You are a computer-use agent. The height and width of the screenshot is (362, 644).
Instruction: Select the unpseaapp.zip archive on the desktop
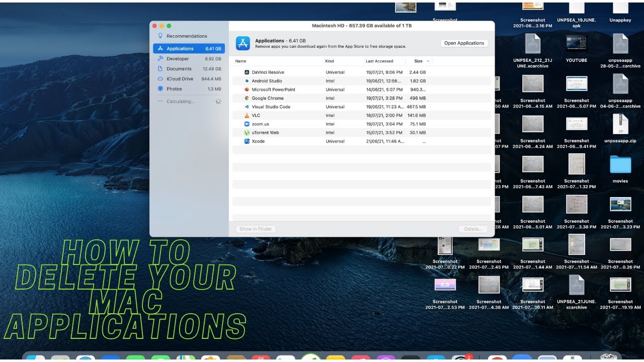tap(620, 128)
